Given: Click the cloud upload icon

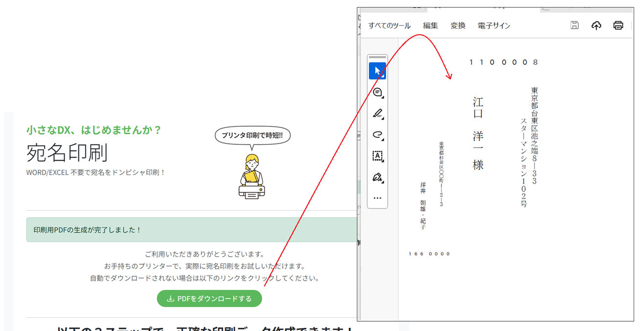Looking at the screenshot, I should click(x=596, y=25).
